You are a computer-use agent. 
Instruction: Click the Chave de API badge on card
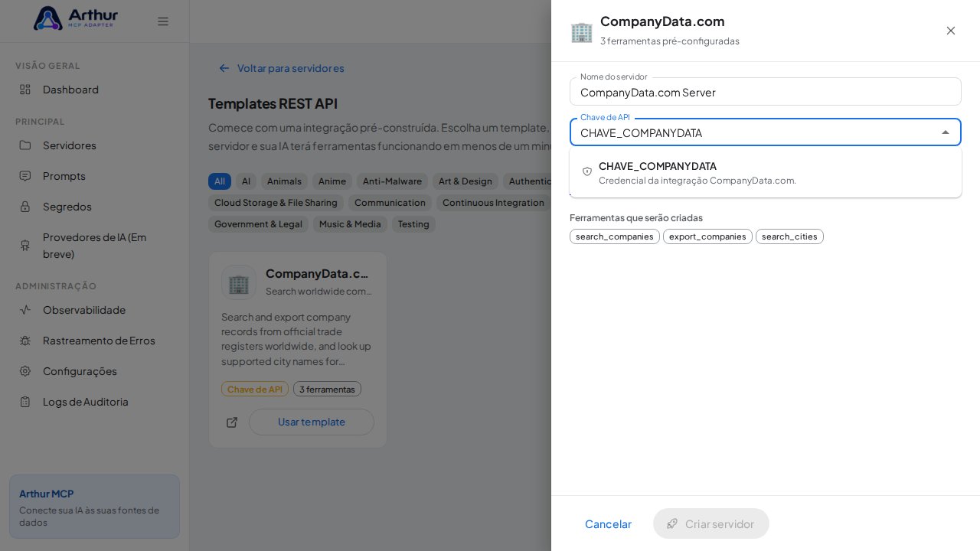pyautogui.click(x=255, y=389)
